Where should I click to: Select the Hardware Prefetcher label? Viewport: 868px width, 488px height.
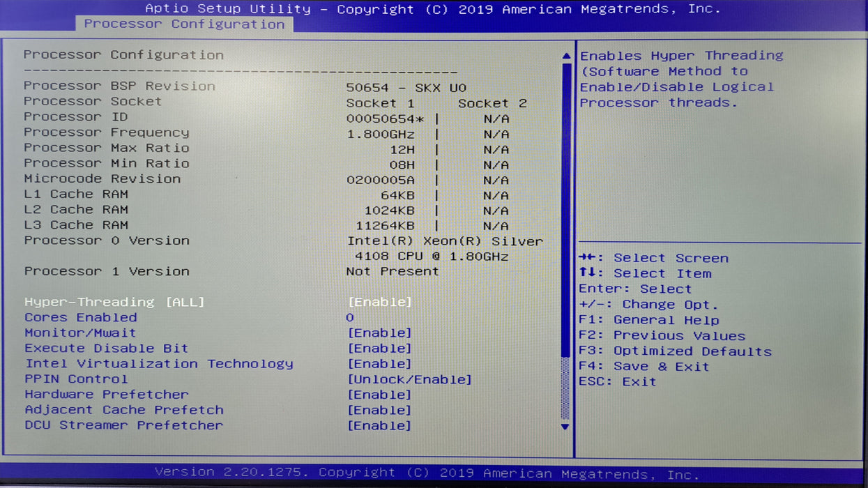click(x=106, y=395)
